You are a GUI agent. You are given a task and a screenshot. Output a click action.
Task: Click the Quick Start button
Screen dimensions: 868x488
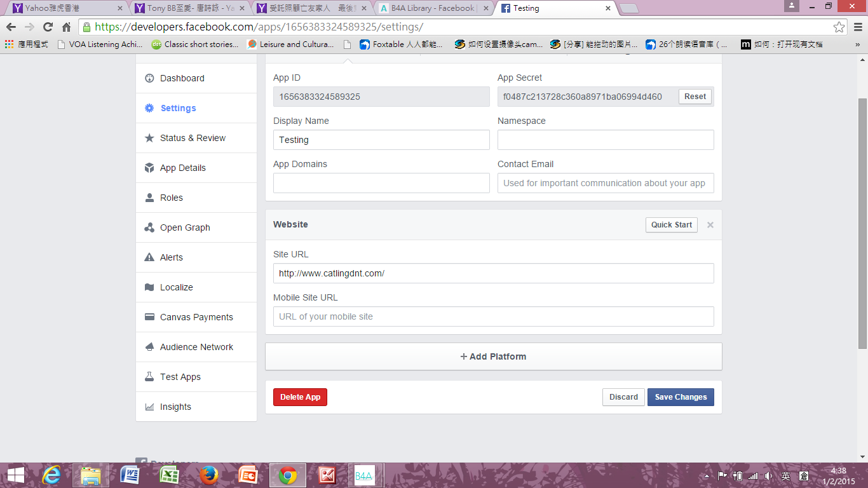coord(672,225)
